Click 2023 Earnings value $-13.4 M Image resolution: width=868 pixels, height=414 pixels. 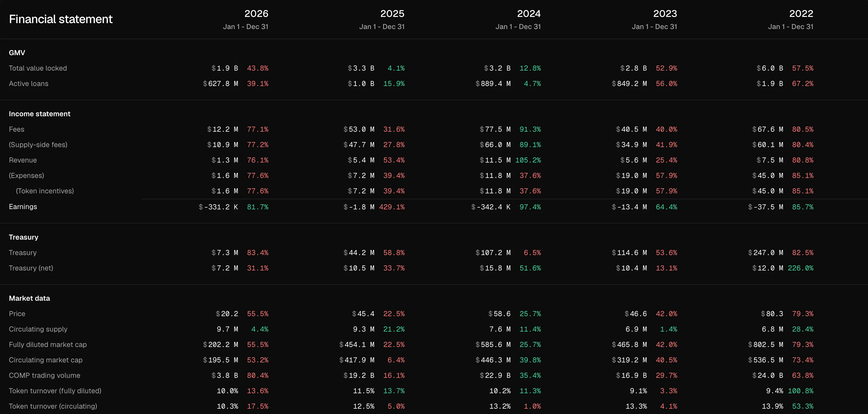point(629,207)
